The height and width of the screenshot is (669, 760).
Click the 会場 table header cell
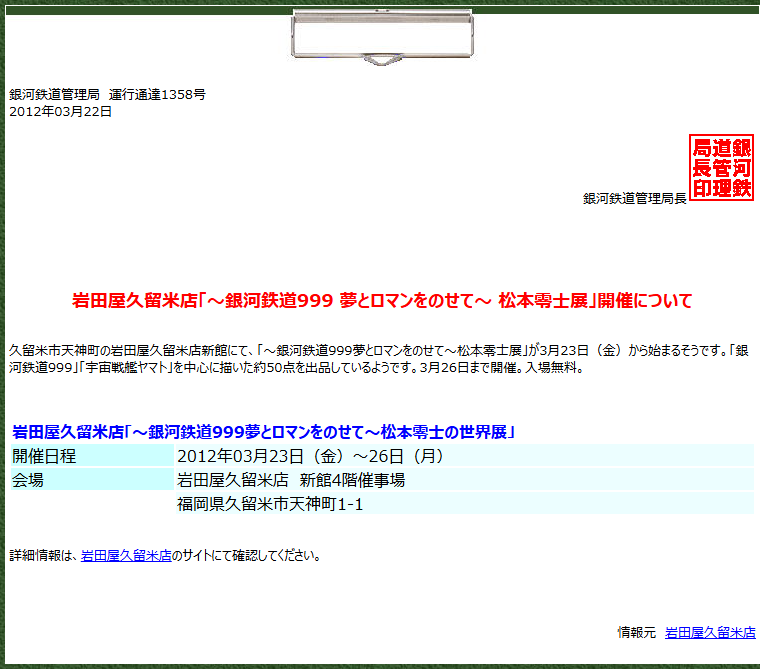coord(92,480)
